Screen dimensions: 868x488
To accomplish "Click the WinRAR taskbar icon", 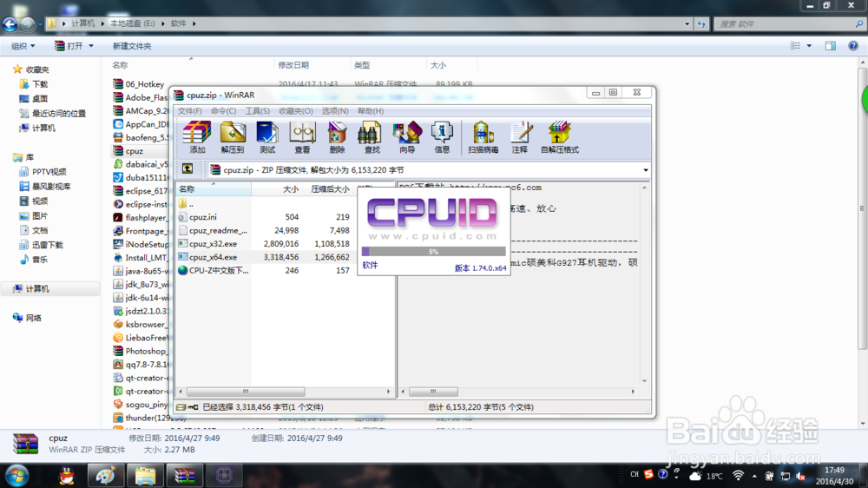I will click(x=184, y=476).
